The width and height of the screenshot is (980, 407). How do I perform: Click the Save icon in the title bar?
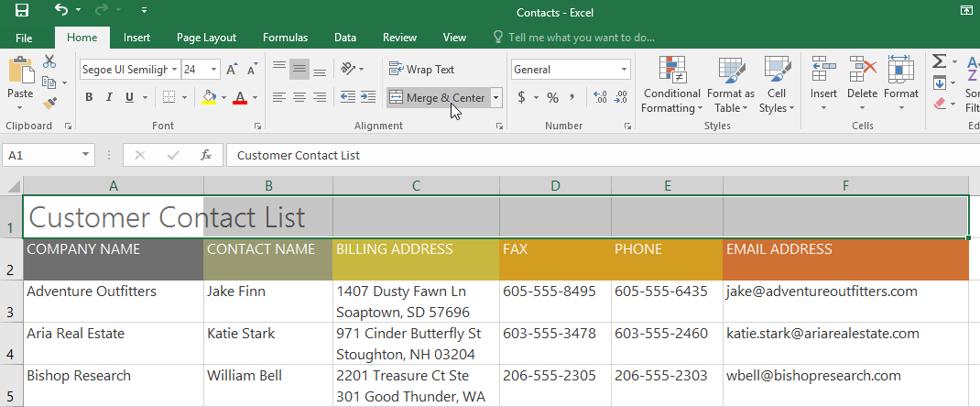(x=22, y=11)
